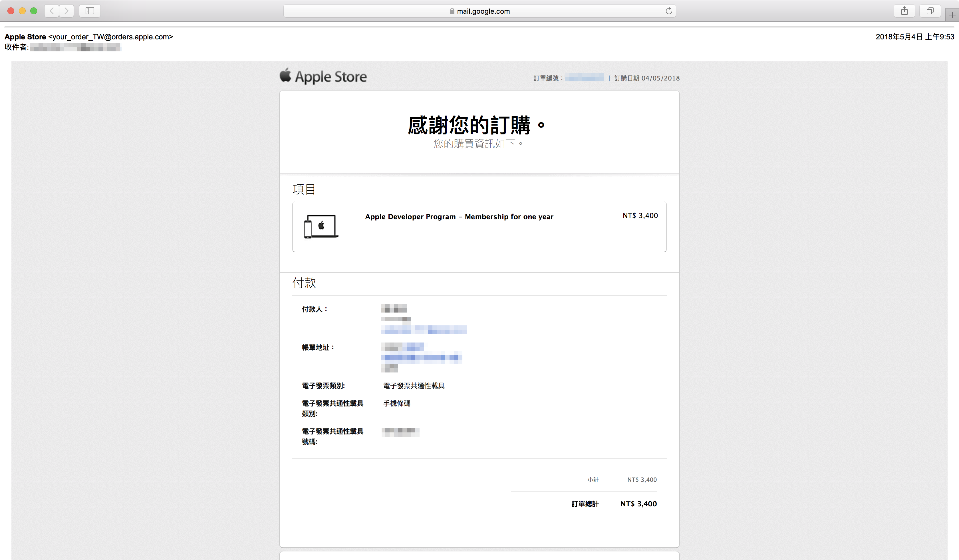Click the blurred payer email link
Screen dimensions: 959x560
click(423, 329)
